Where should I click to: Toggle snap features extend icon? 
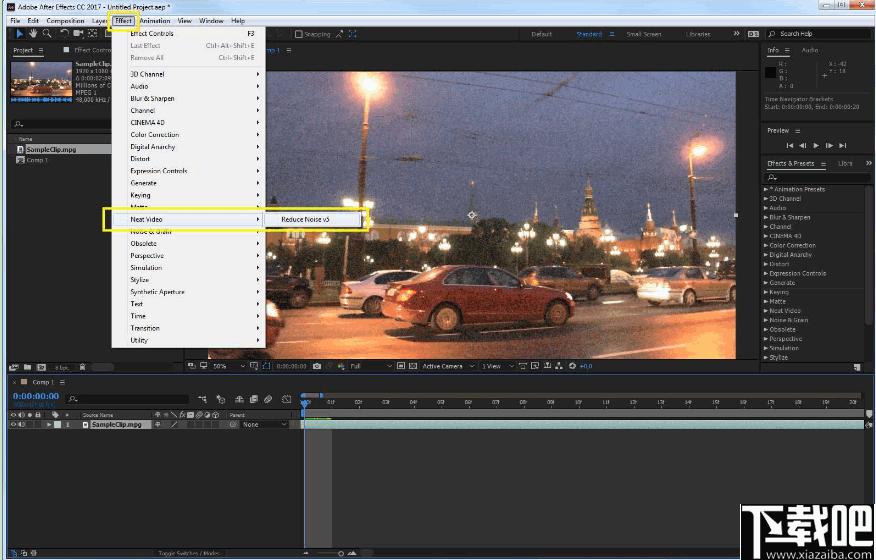(x=353, y=34)
